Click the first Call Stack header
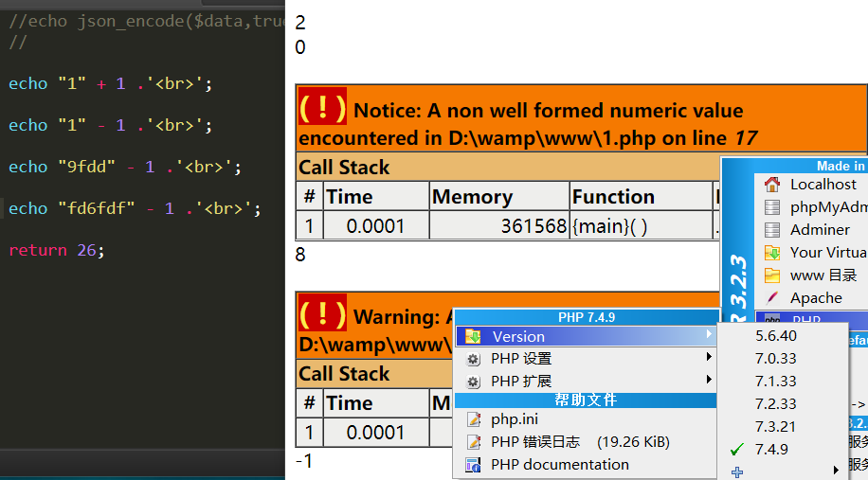Screen dimensions: 868x480 coord(344,167)
